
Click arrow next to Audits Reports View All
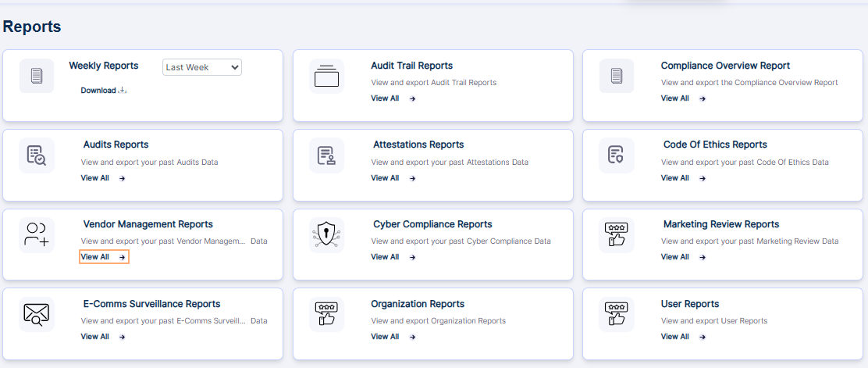pos(123,178)
